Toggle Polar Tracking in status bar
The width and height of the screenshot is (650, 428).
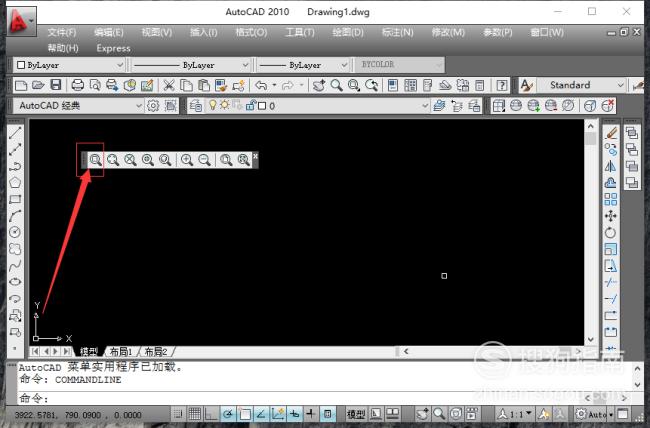click(228, 413)
